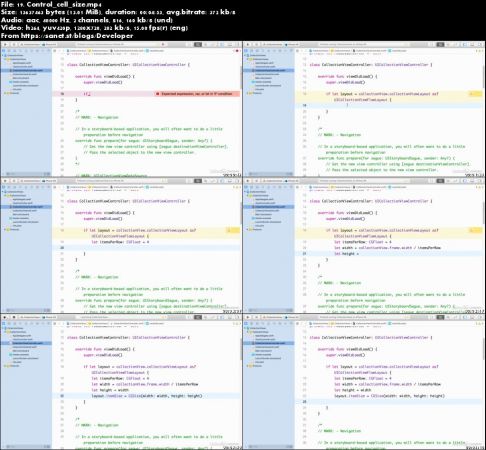Click the 'override func viewDidLoad()' line in the error thumbnail
Screen dimensions: 486x450
105,76
